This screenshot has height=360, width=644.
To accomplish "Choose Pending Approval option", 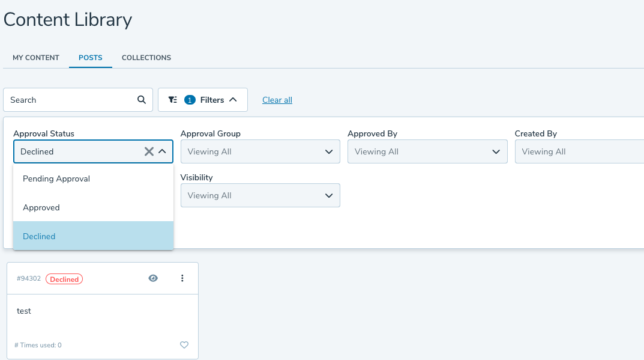I will coord(56,178).
